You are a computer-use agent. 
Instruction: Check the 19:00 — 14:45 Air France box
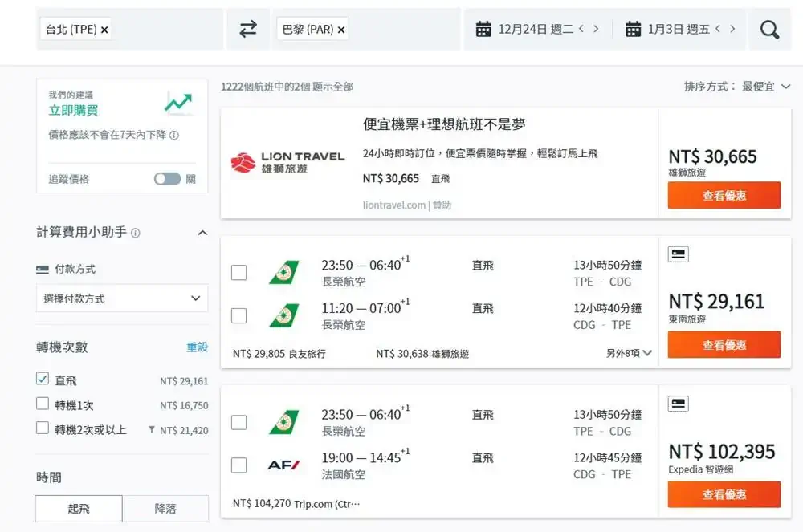(238, 465)
